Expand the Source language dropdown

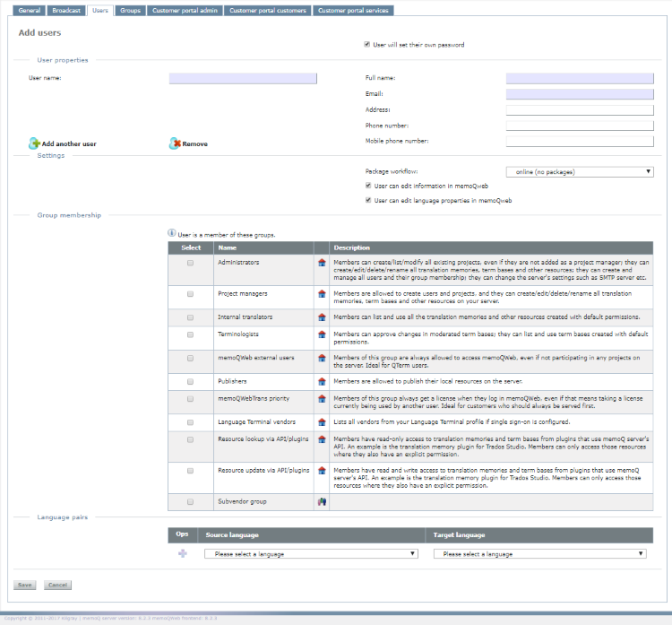[x=310, y=554]
